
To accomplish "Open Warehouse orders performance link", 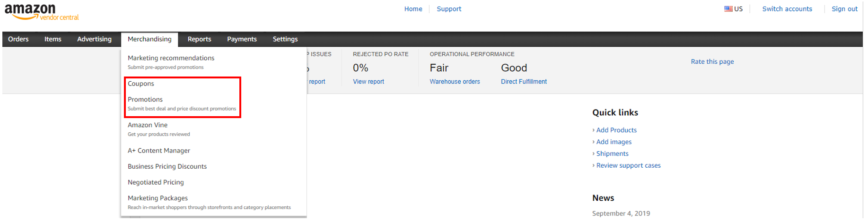I will coord(455,82).
